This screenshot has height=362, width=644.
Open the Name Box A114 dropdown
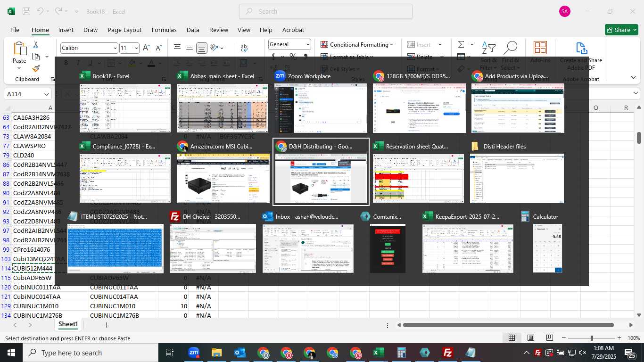point(47,94)
